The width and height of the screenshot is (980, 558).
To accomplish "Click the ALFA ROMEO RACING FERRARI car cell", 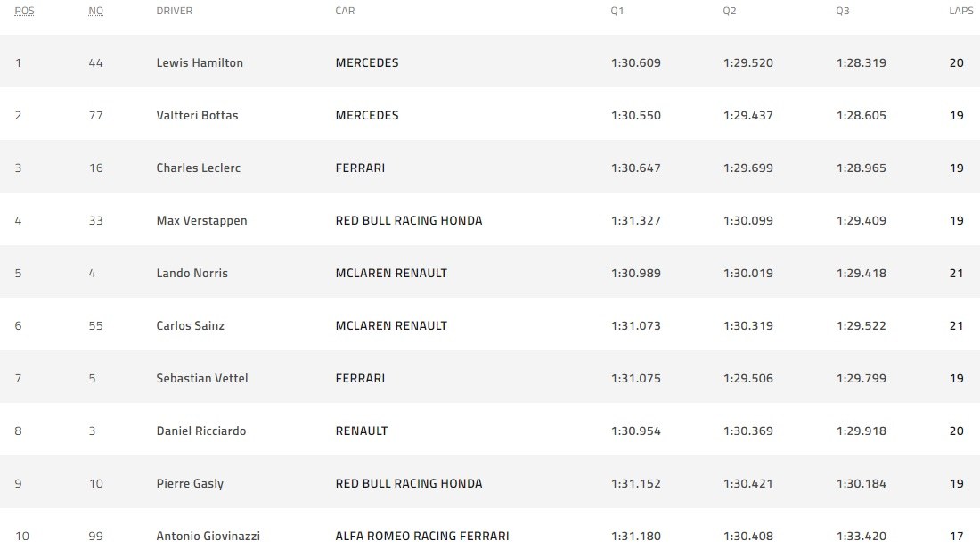I will tap(422, 537).
